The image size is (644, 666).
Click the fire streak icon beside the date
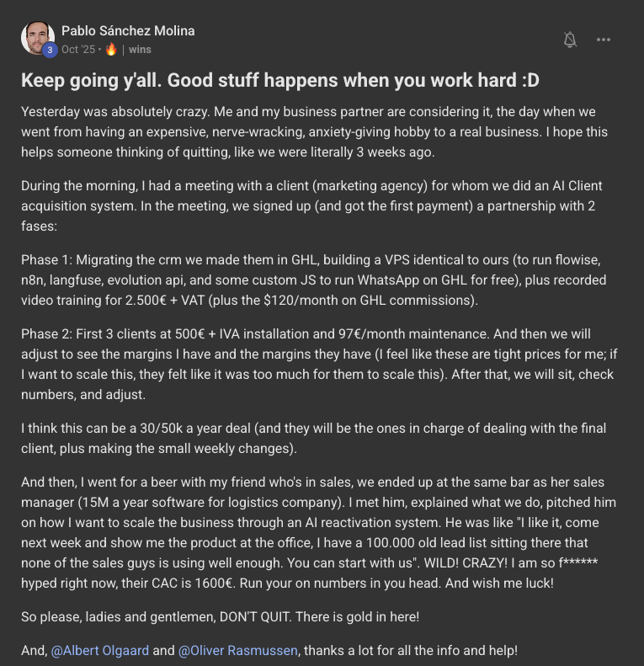111,50
